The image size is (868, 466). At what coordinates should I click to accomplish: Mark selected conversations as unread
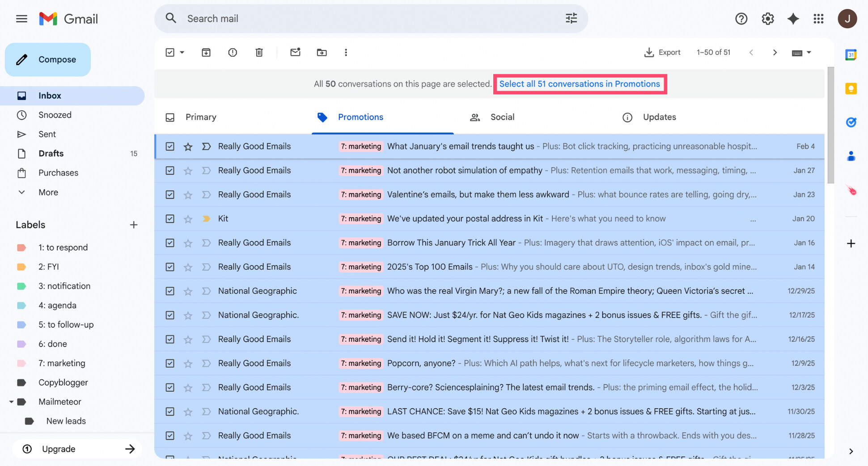point(295,52)
